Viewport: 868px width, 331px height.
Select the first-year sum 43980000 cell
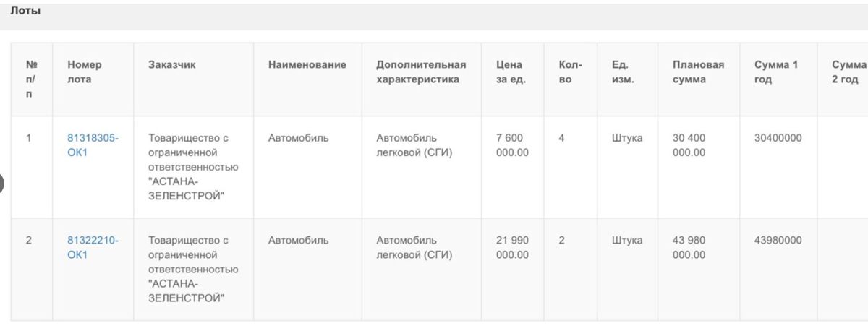(x=778, y=240)
